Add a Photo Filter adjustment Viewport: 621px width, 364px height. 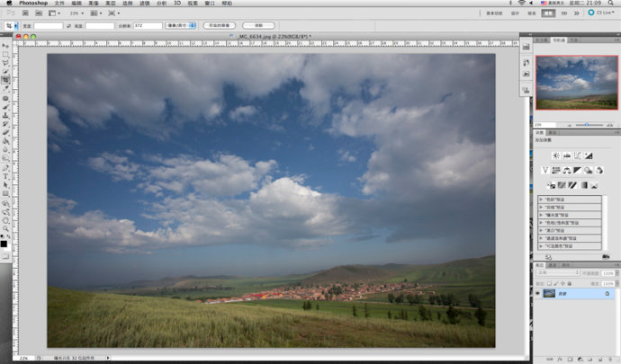point(589,171)
